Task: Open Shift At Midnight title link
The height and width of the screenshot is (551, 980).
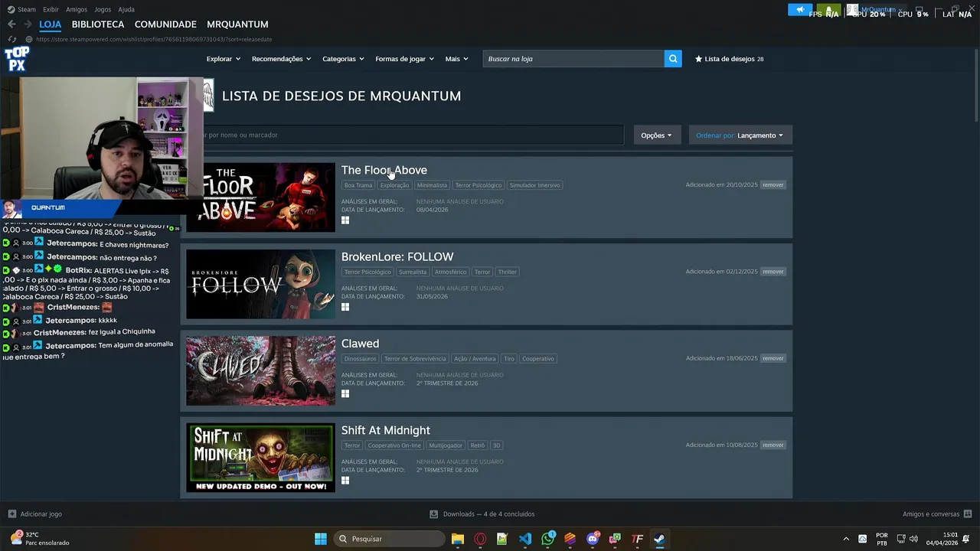Action: click(x=386, y=430)
